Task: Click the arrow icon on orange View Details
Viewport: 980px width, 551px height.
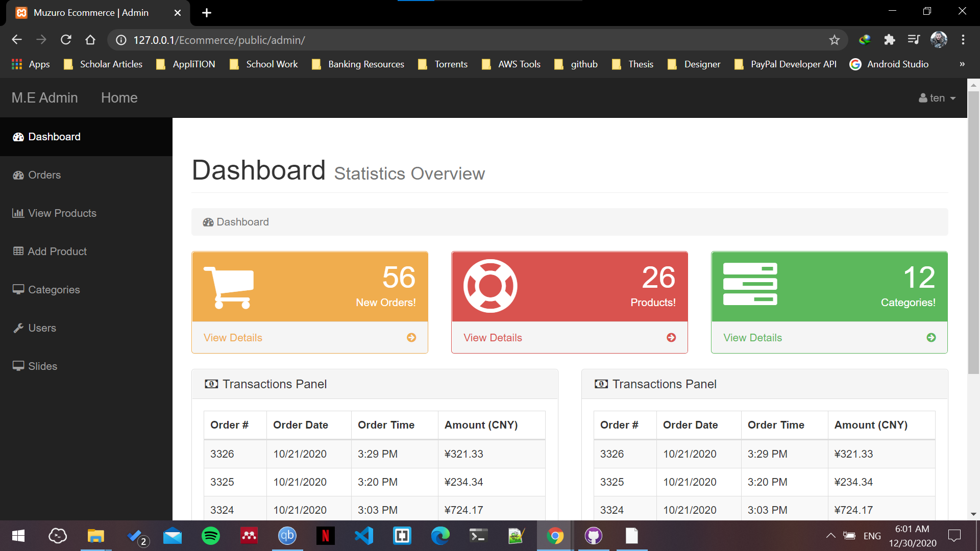Action: pyautogui.click(x=411, y=338)
